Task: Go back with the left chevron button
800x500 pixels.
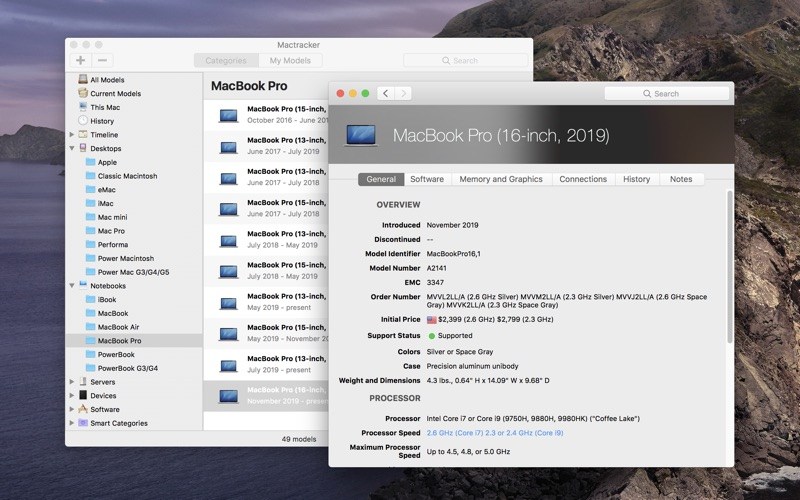Action: 386,93
